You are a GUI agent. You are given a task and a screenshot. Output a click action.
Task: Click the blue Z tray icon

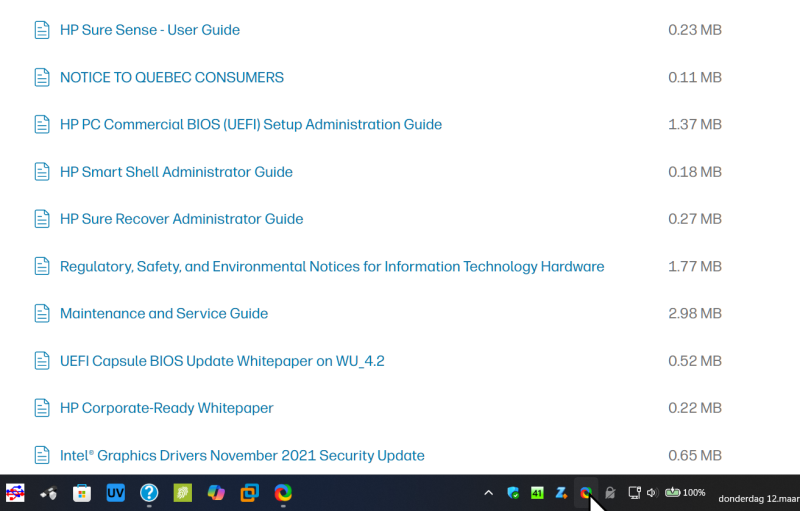click(x=561, y=493)
